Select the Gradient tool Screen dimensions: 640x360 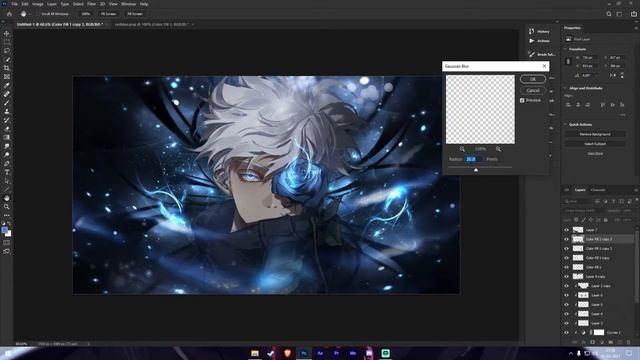click(x=7, y=137)
